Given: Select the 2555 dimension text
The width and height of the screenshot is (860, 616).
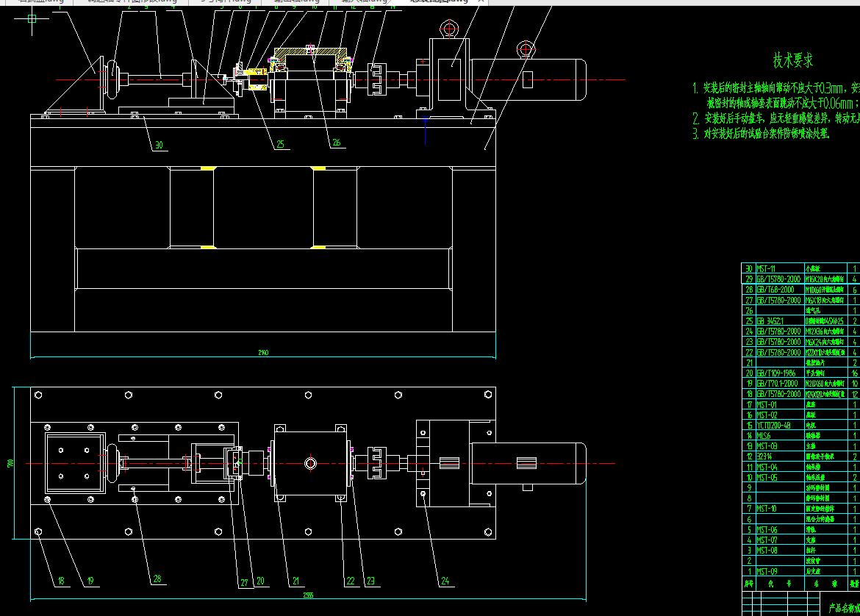Looking at the screenshot, I should 308,595.
